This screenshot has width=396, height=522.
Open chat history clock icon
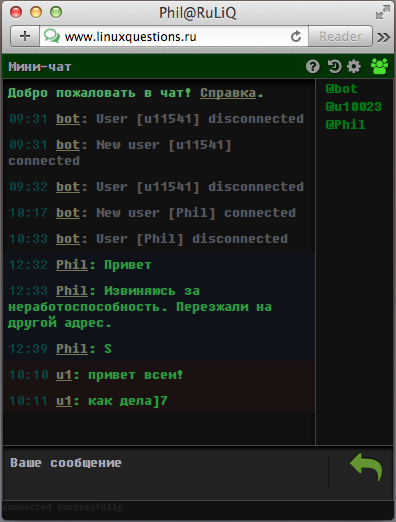click(334, 66)
